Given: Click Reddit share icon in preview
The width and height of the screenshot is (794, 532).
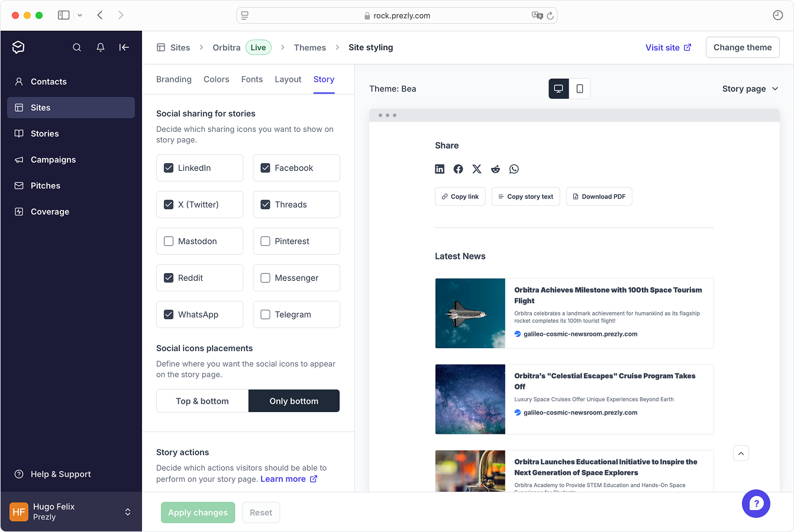Looking at the screenshot, I should click(495, 169).
